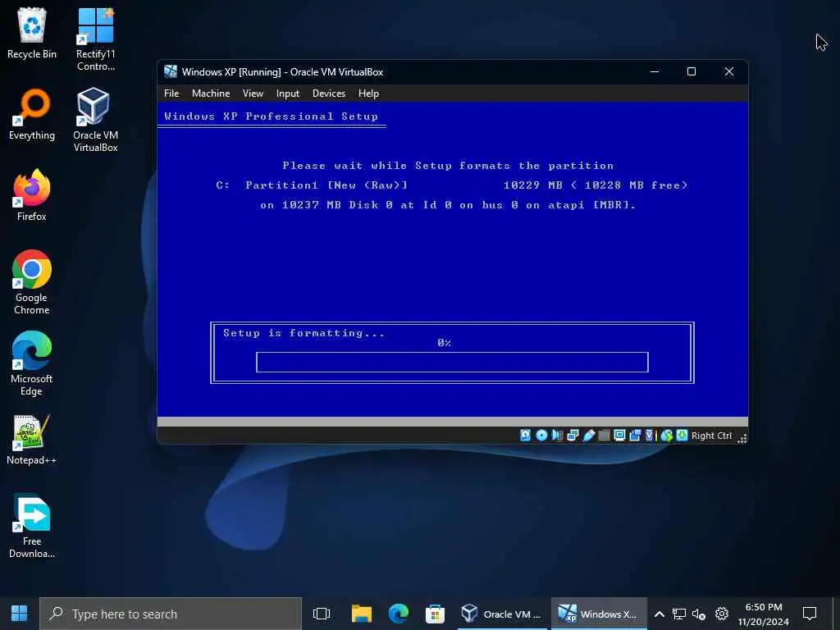The image size is (840, 630).
Task: Launch Microsoft Edge from the taskbar
Action: pos(398,614)
